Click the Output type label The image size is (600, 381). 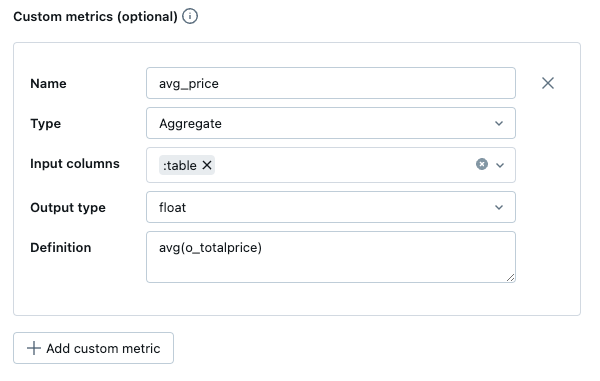pos(68,208)
